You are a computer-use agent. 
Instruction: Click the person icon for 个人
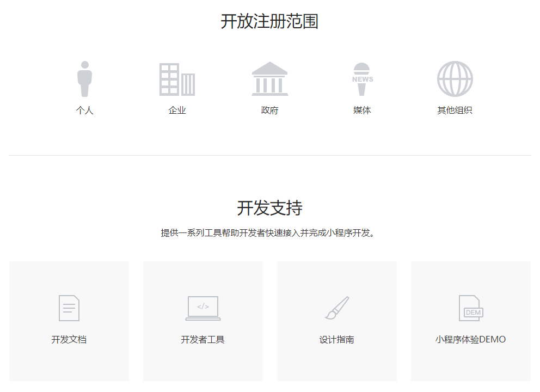click(x=84, y=79)
